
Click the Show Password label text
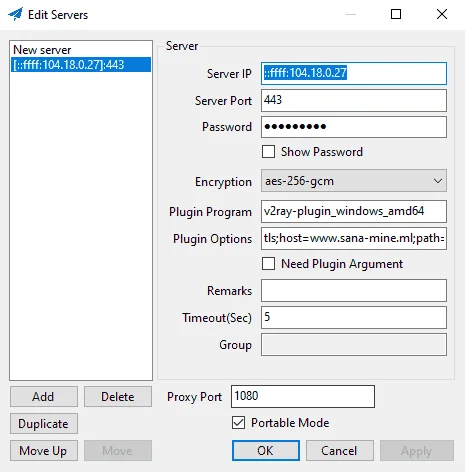tap(322, 152)
